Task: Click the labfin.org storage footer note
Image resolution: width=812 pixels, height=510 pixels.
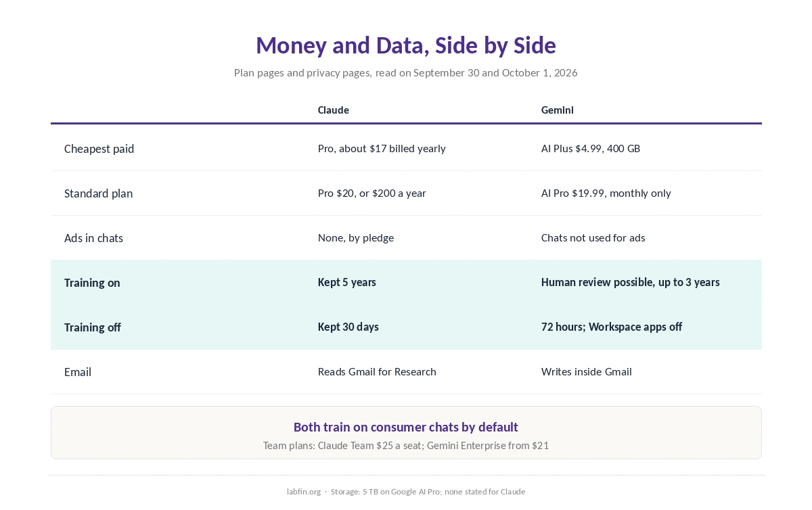Action: (x=406, y=492)
